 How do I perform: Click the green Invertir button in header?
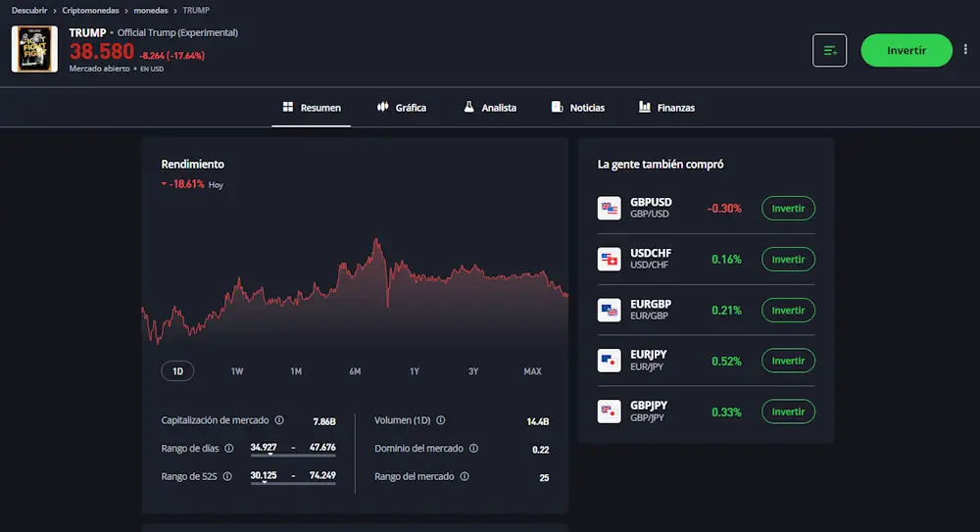906,50
